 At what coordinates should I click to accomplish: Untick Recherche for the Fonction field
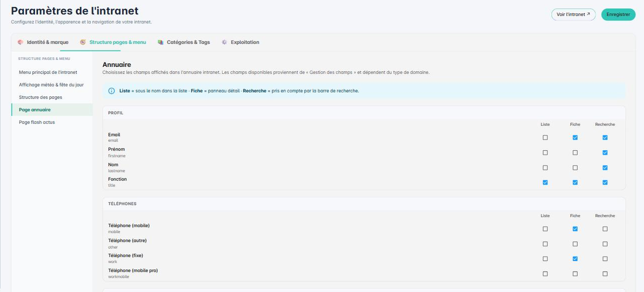(x=605, y=182)
